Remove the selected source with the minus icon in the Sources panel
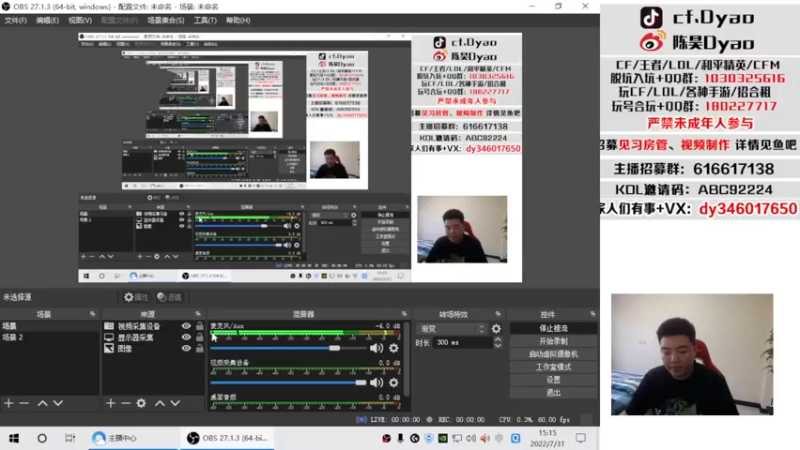The width and height of the screenshot is (800, 450). click(x=126, y=403)
